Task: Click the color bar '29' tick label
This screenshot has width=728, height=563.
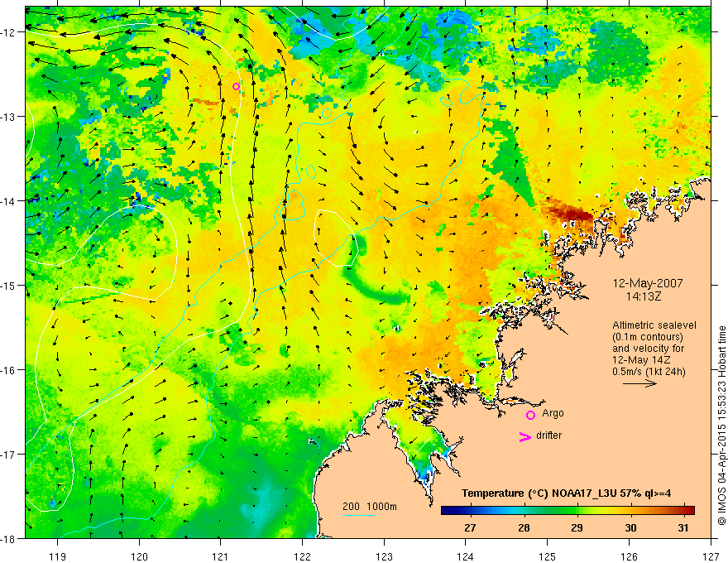Action: click(577, 528)
